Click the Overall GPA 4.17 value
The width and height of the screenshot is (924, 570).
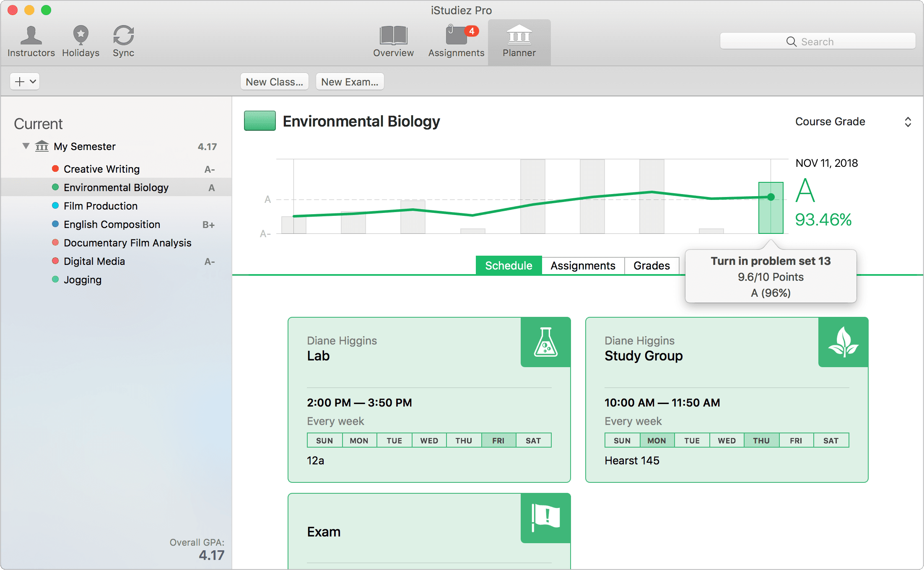[x=211, y=555]
